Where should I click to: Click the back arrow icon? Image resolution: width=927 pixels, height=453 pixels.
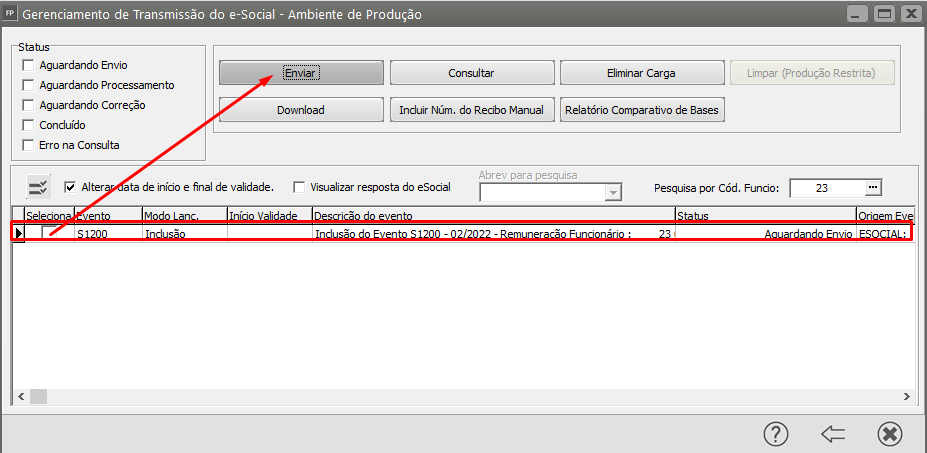(833, 435)
